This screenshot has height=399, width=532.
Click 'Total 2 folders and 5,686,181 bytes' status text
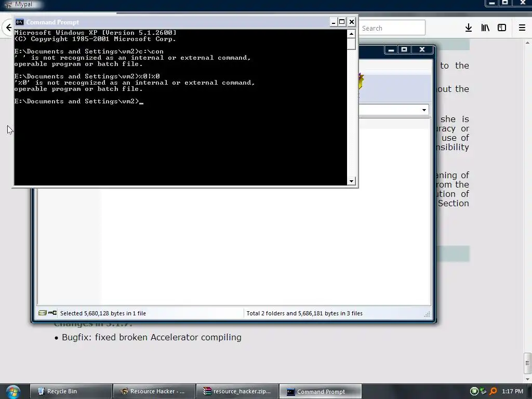[x=304, y=313]
